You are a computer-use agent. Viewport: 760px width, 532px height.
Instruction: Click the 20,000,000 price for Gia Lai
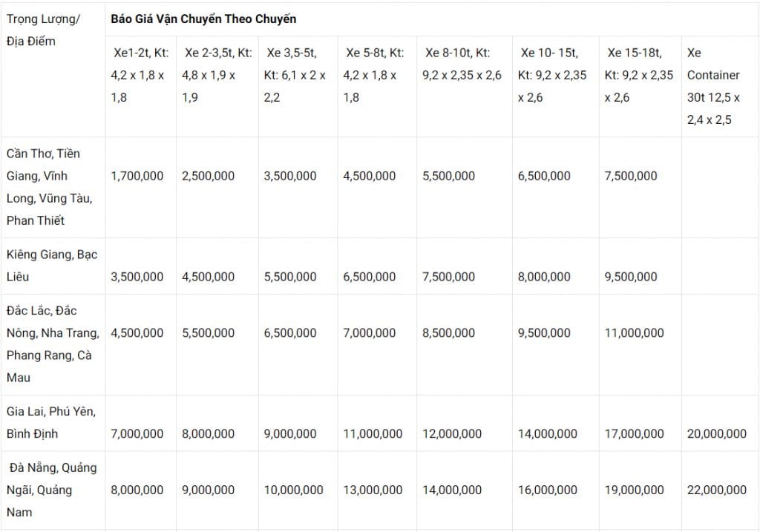click(x=717, y=433)
